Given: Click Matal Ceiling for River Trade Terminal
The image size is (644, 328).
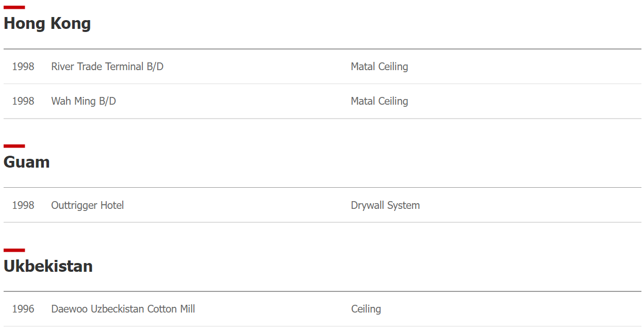Looking at the screenshot, I should pyautogui.click(x=379, y=67).
